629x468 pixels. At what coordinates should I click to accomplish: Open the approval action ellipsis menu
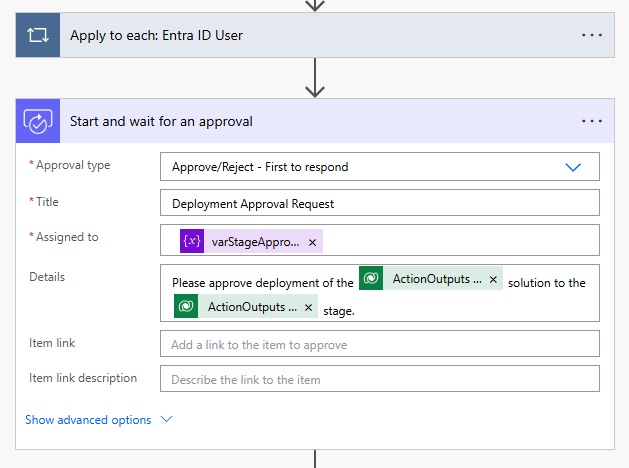point(592,121)
